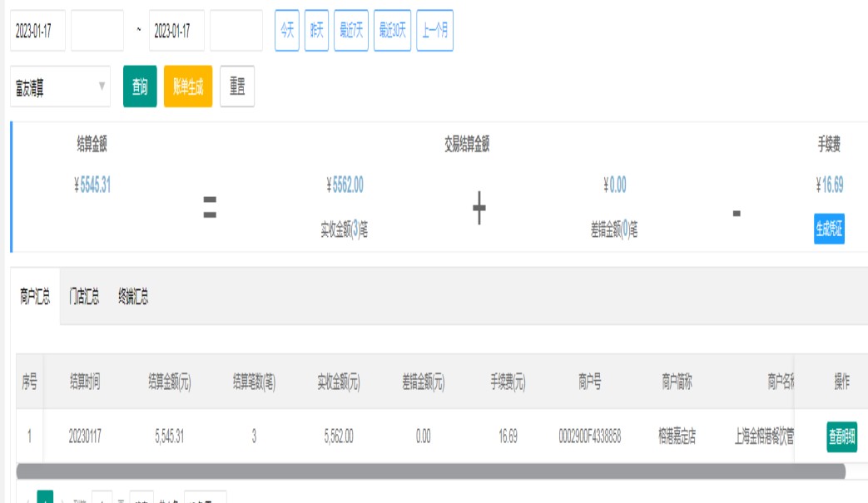868x503 pixels.
Task: Click the empty start time input box
Action: pyautogui.click(x=97, y=31)
